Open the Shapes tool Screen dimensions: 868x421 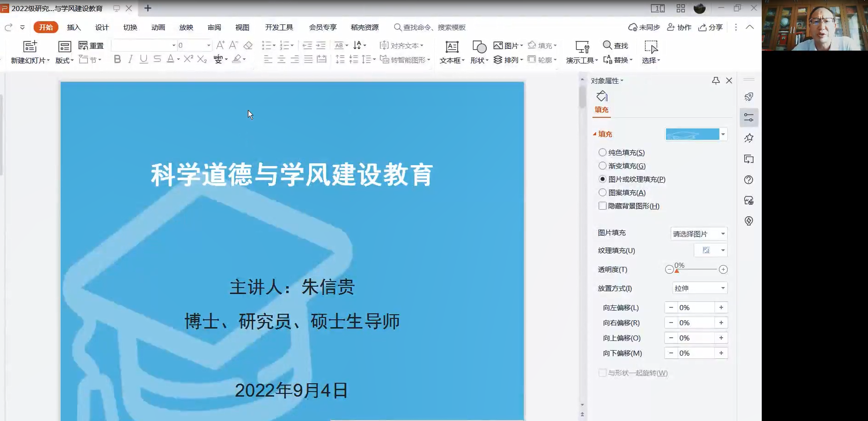click(x=479, y=47)
